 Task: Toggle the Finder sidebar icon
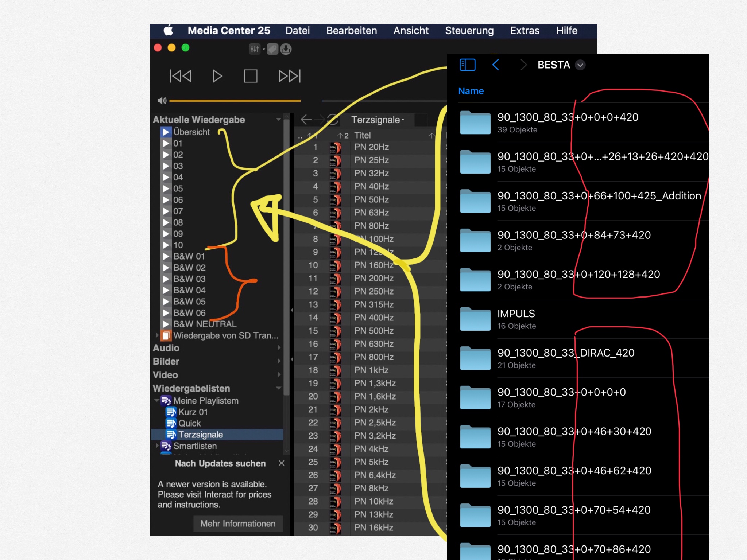(x=467, y=65)
